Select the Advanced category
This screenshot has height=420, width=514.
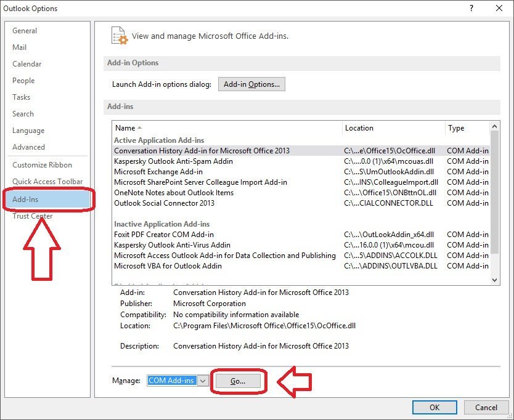point(28,147)
